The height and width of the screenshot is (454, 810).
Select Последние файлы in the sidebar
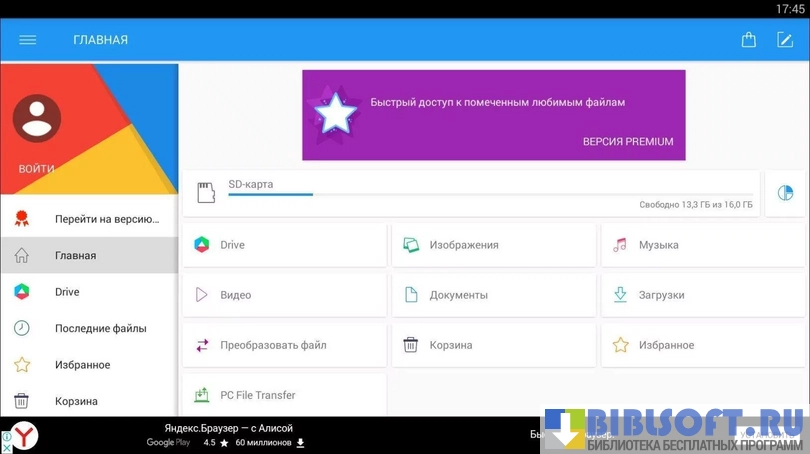(100, 328)
